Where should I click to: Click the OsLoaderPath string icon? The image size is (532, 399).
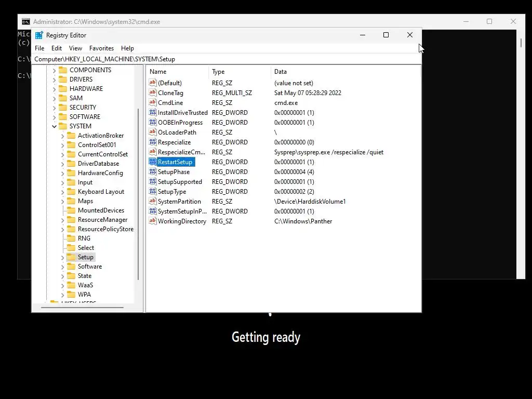pos(153,131)
